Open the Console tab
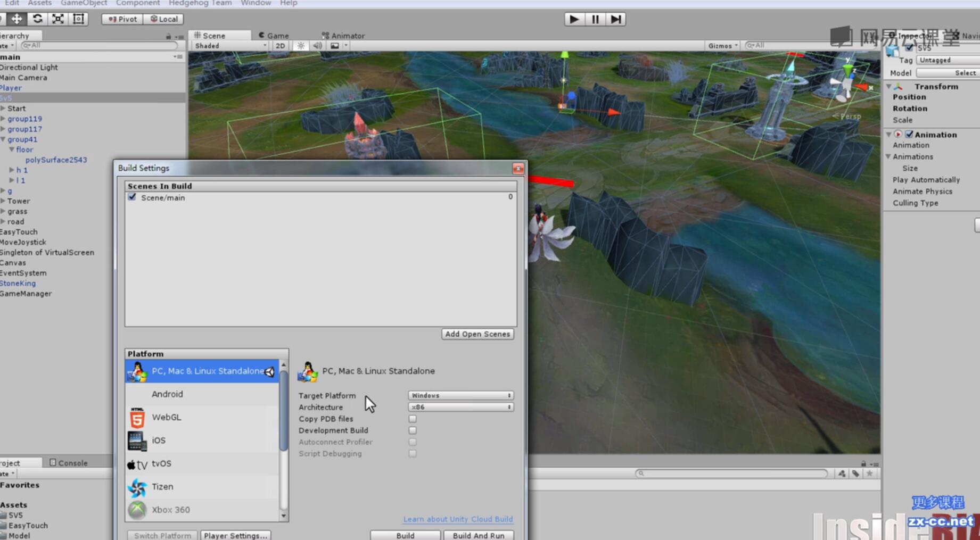The image size is (980, 540). (69, 463)
